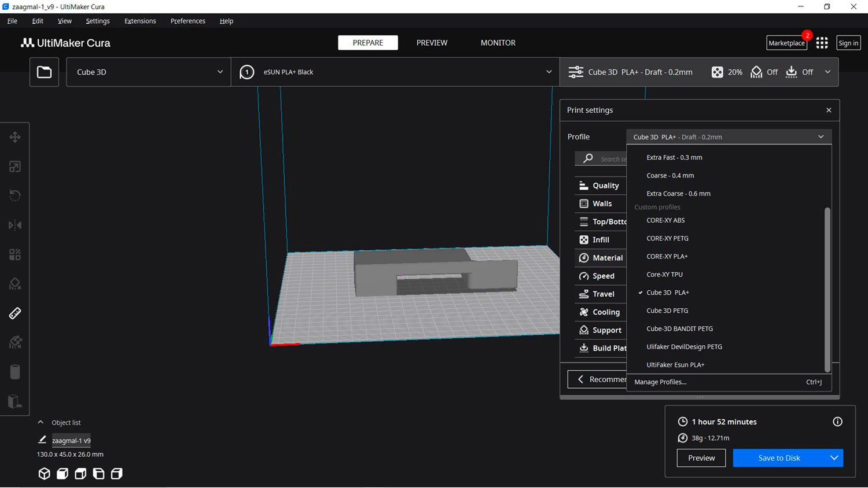Screen dimensions: 868x488
Task: Open the Extensions menu
Action: click(140, 21)
